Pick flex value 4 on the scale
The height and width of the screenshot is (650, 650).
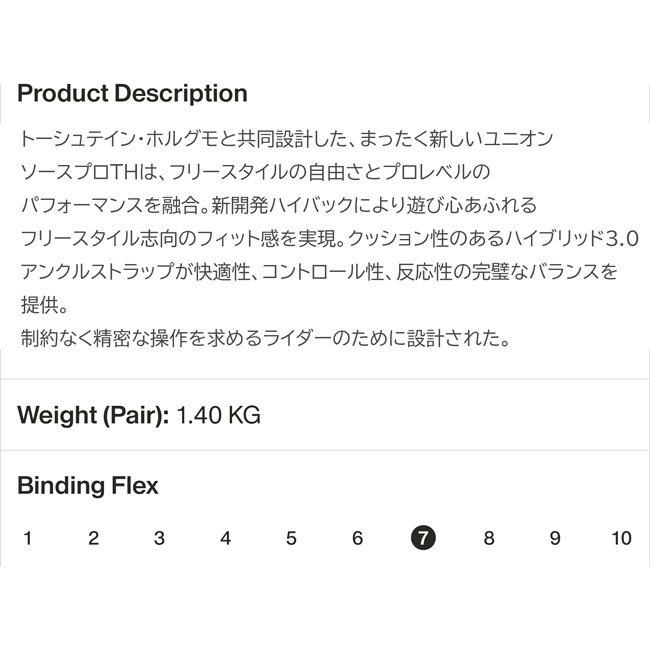[225, 538]
